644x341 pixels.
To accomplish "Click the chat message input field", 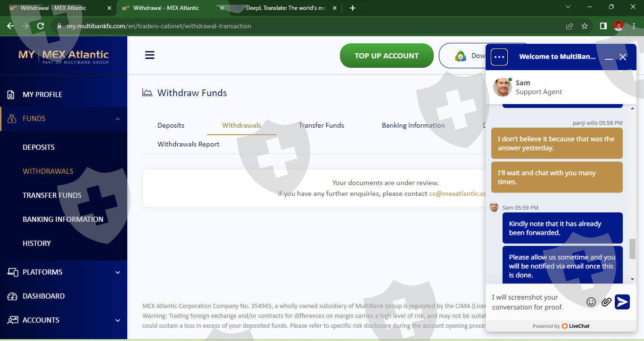I will (535, 302).
